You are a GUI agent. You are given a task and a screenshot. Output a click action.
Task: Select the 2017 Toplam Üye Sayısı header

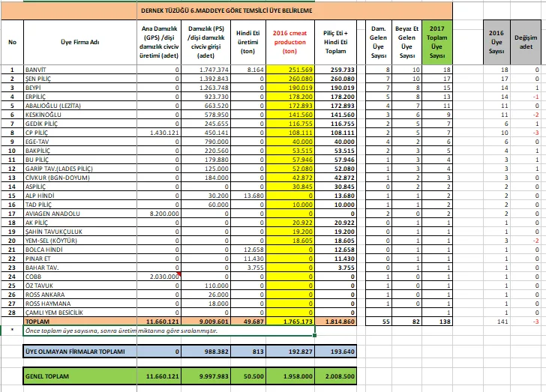pyautogui.click(x=437, y=42)
